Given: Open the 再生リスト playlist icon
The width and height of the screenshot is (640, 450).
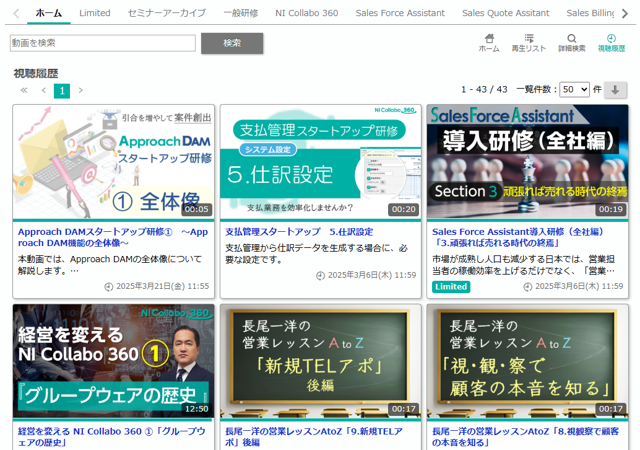Looking at the screenshot, I should tap(529, 43).
